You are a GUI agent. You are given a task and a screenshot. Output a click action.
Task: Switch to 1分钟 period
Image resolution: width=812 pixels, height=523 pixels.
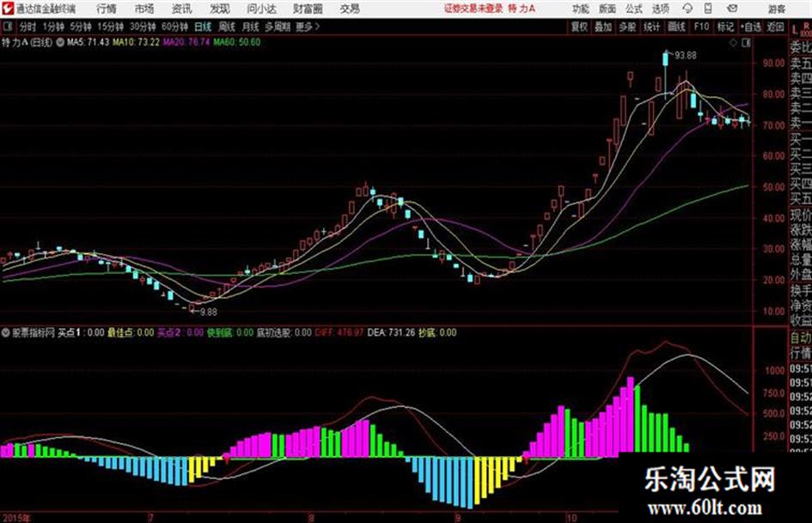click(x=52, y=27)
